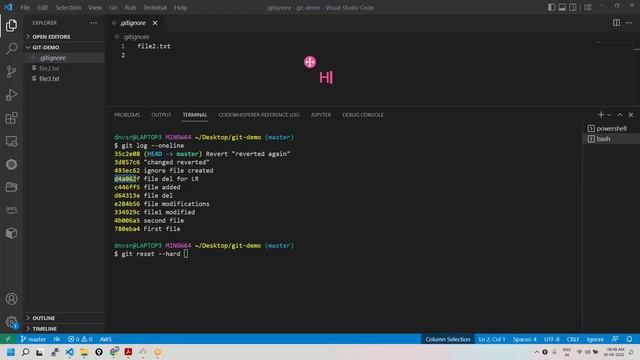Click the master branch in status bar

(x=33, y=339)
